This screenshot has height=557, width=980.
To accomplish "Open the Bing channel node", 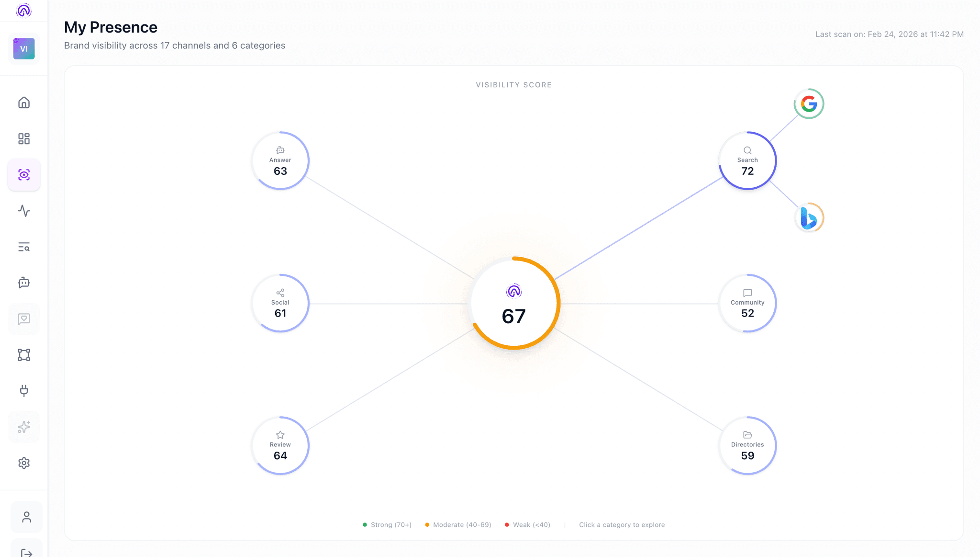I will coord(809,218).
